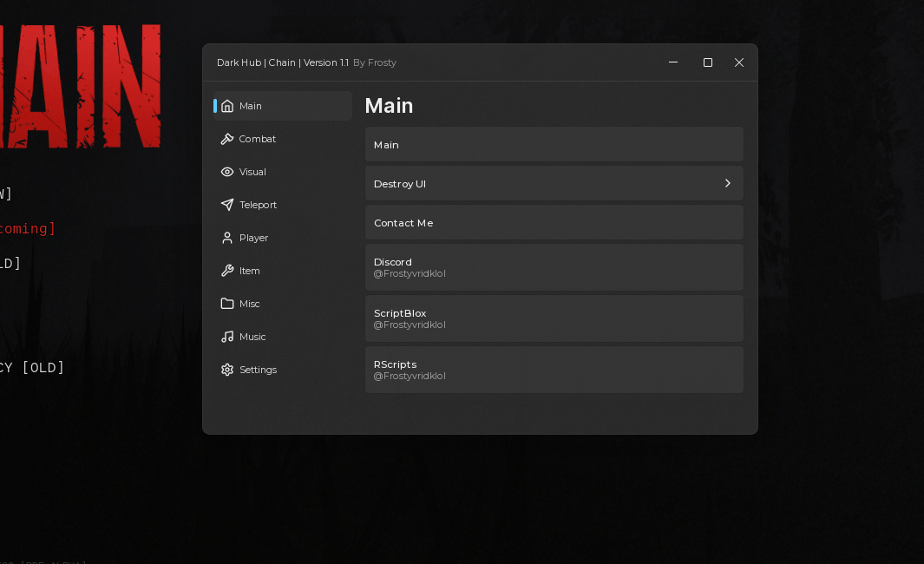The height and width of the screenshot is (564, 924).
Task: Select the Player tab label
Action: click(254, 238)
